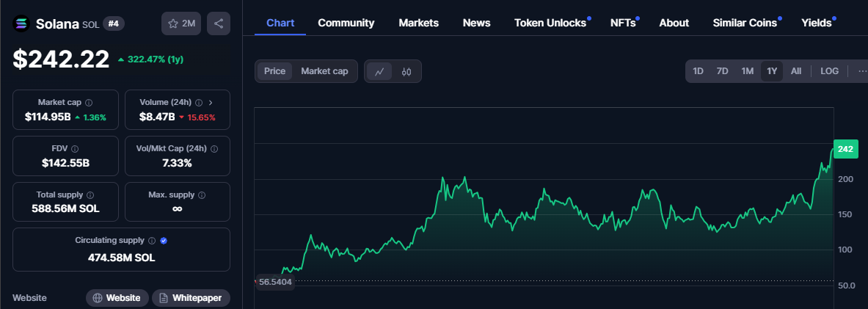
Task: Switch to candlestick chart icon
Action: coord(406,71)
